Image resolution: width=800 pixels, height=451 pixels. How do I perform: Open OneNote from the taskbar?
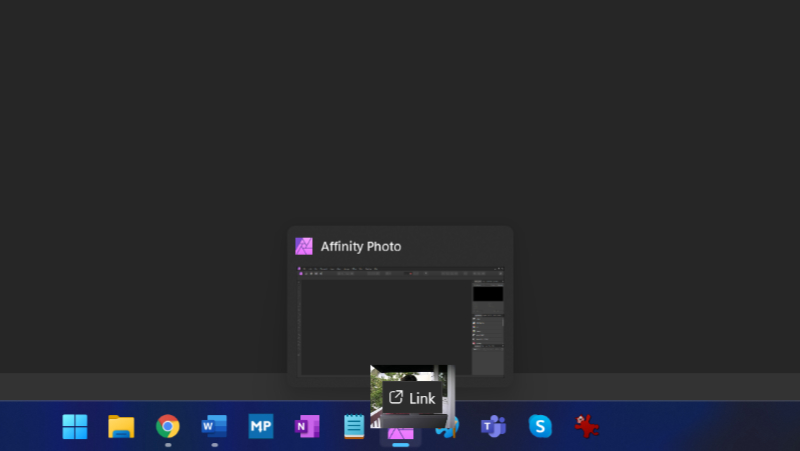point(307,426)
